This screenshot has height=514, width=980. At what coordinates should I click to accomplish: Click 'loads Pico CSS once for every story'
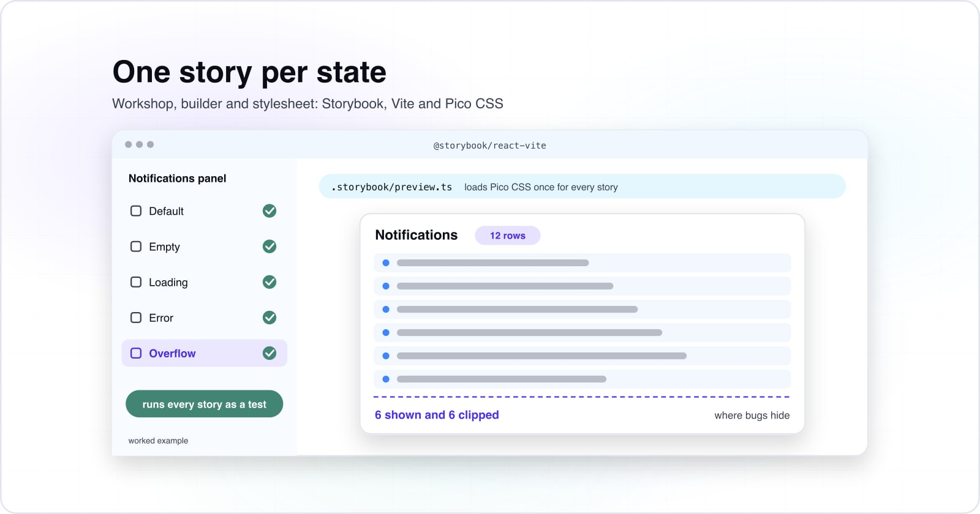tap(541, 187)
